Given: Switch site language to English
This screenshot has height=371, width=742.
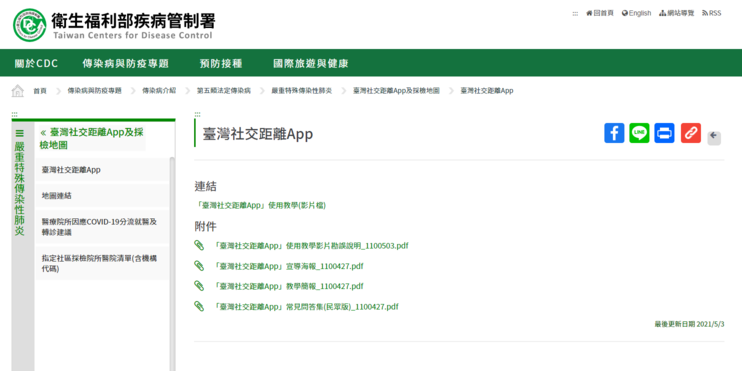Looking at the screenshot, I should 636,13.
